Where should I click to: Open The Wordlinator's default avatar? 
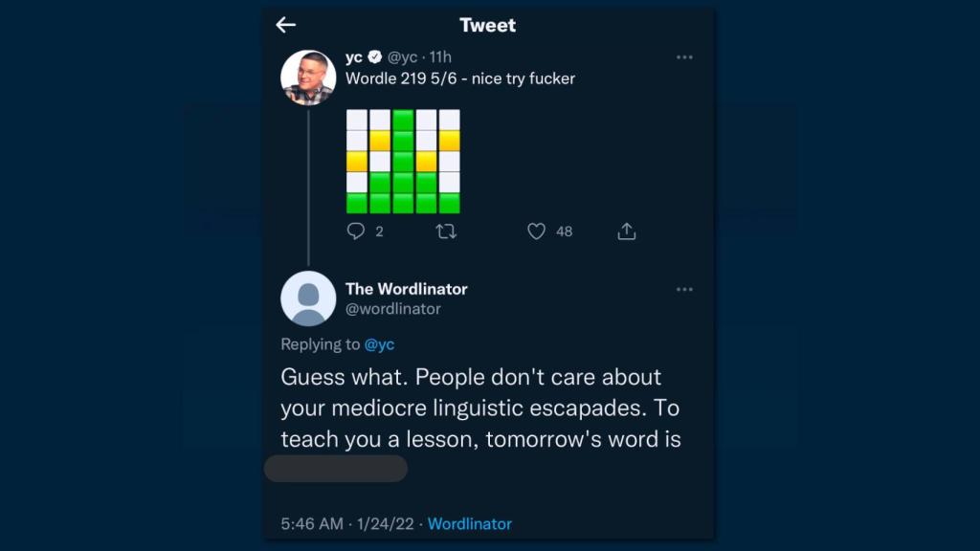point(308,298)
